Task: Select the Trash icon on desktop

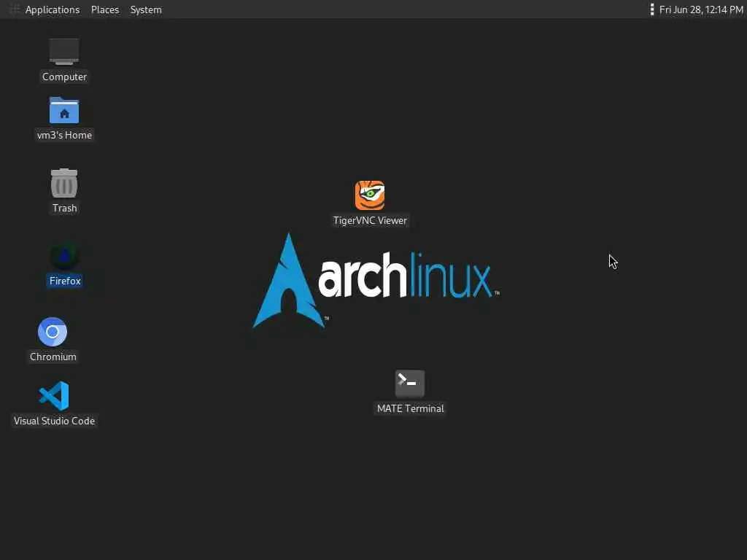Action: pyautogui.click(x=64, y=183)
